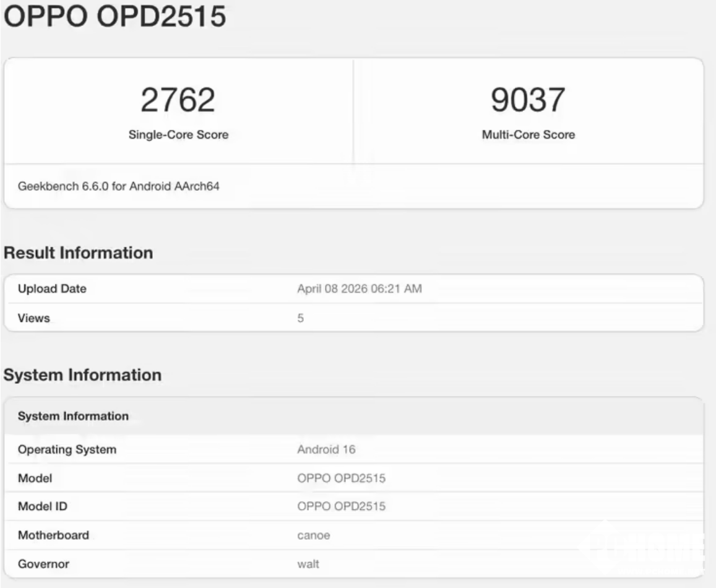716x588 pixels.
Task: Click the Operating System row label
Action: pos(67,450)
